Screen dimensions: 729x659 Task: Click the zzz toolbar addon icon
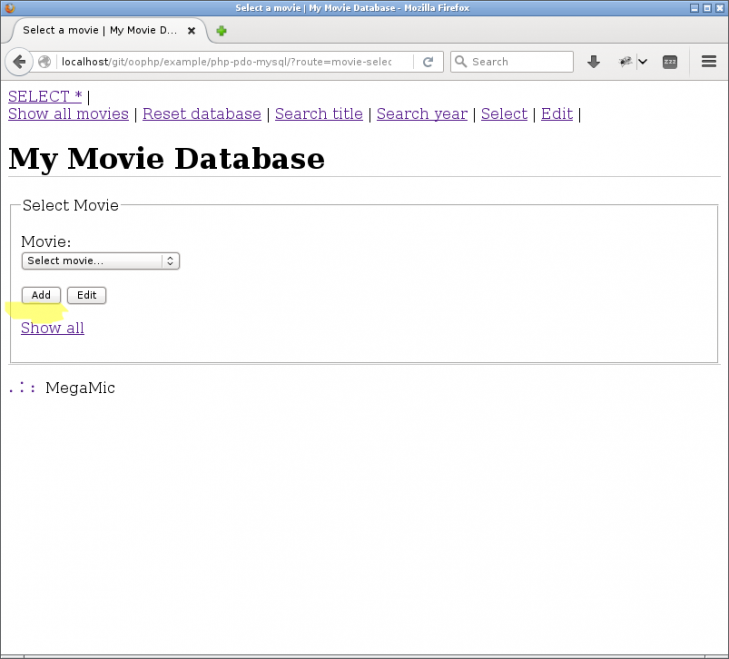[x=669, y=62]
